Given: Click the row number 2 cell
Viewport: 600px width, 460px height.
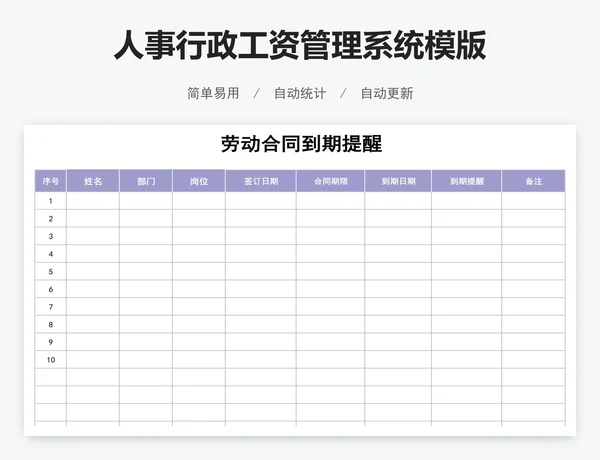Looking at the screenshot, I should click(x=51, y=219).
